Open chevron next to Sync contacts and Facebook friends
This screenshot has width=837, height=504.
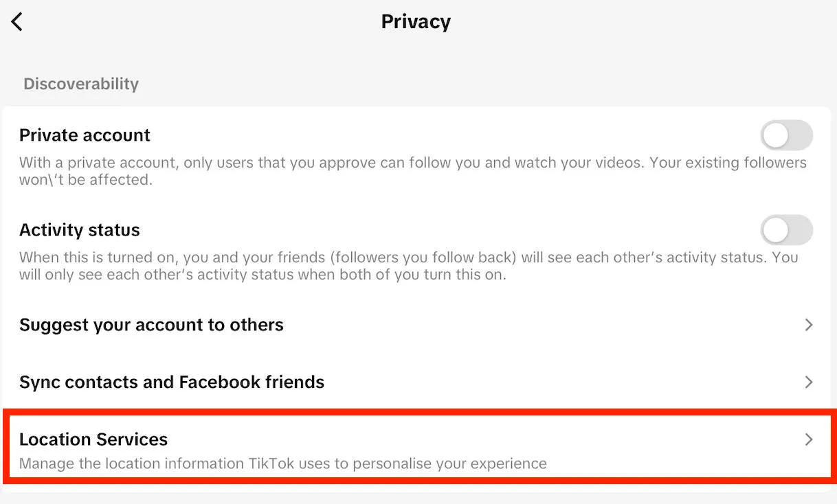coord(809,382)
